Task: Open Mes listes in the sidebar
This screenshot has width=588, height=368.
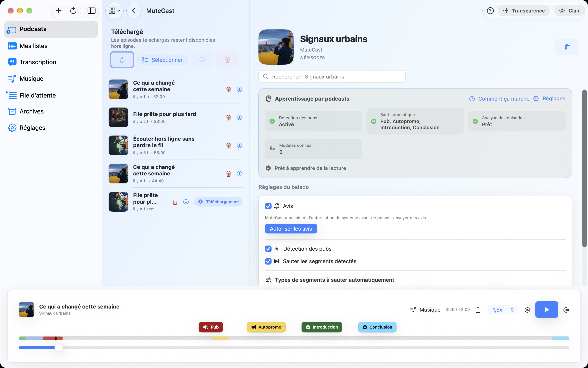Action: tap(51, 46)
